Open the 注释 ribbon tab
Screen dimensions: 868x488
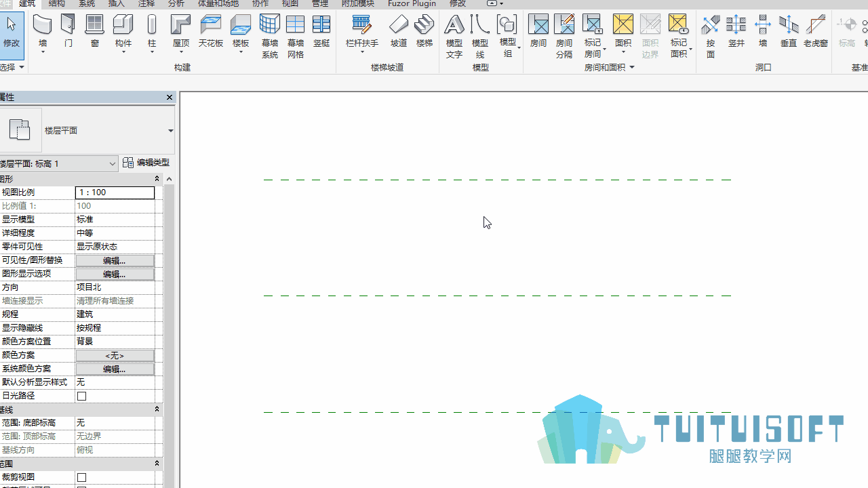[146, 3]
